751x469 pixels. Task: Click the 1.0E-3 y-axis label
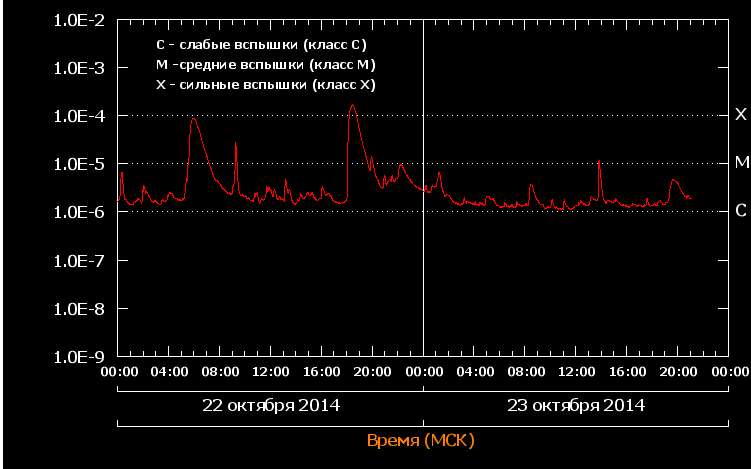pos(79,69)
